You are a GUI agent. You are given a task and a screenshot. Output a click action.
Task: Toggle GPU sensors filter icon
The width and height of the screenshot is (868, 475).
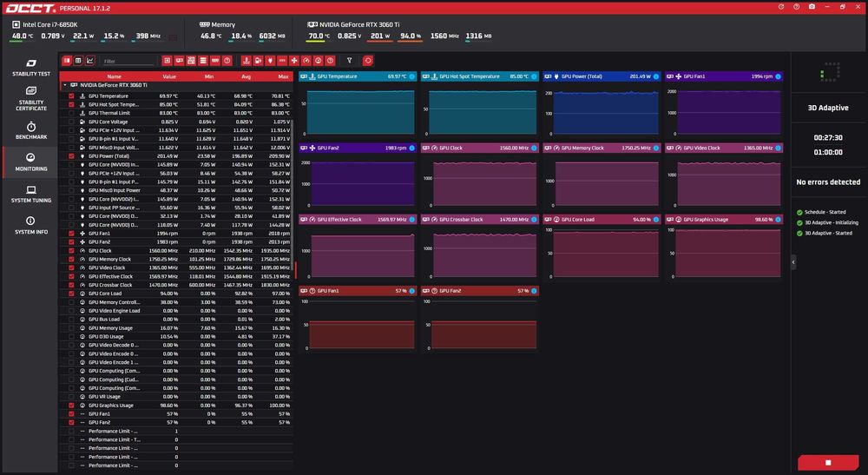[x=179, y=60]
